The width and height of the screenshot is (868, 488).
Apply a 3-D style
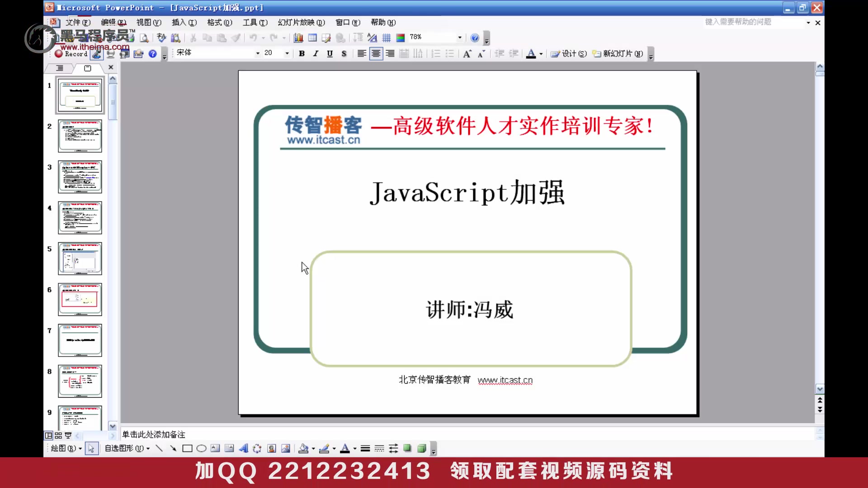(422, 448)
